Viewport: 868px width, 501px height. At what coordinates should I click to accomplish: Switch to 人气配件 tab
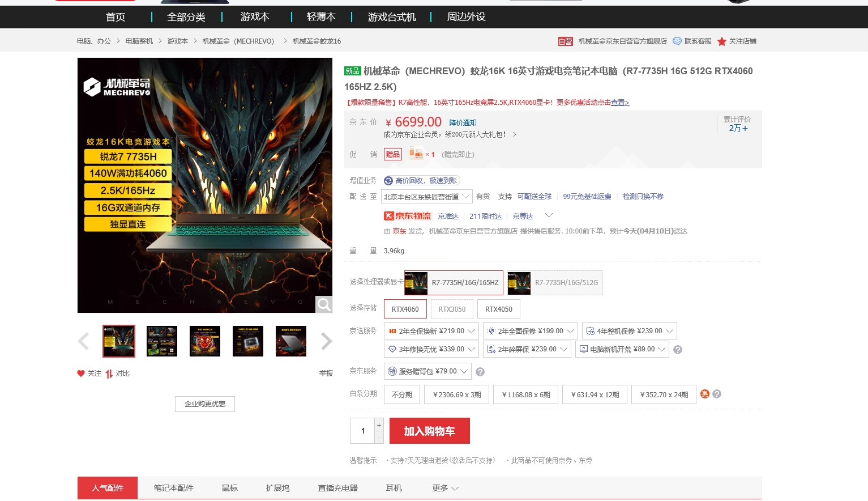click(x=108, y=488)
